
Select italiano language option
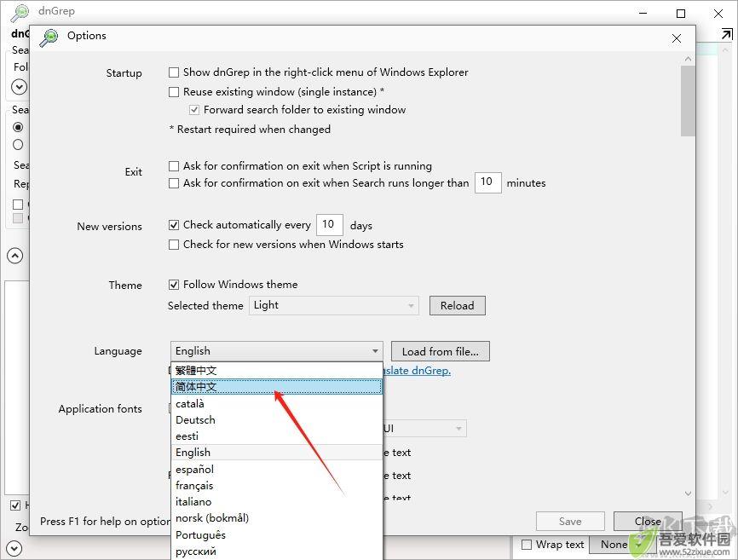(277, 502)
